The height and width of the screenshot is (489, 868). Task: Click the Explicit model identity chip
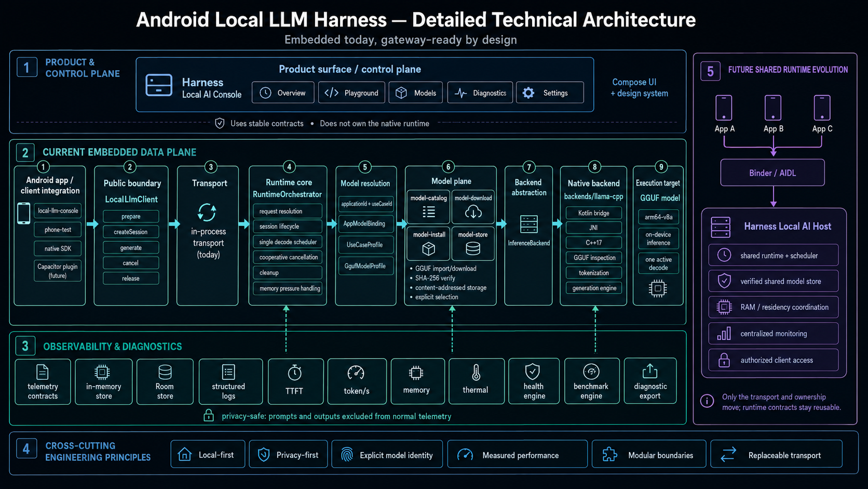tap(387, 454)
